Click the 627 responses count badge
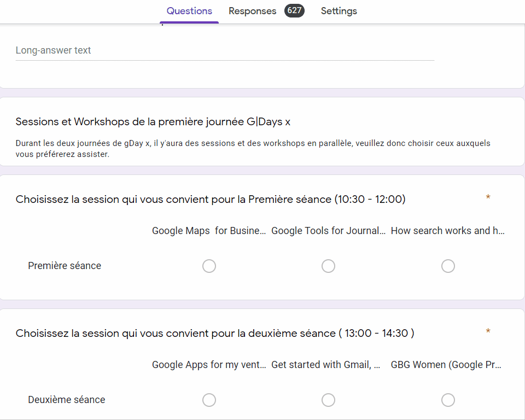This screenshot has height=420, width=525. (x=294, y=10)
